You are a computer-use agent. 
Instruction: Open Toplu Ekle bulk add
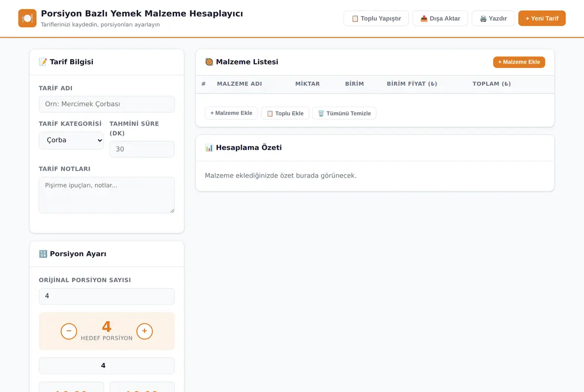coord(285,113)
